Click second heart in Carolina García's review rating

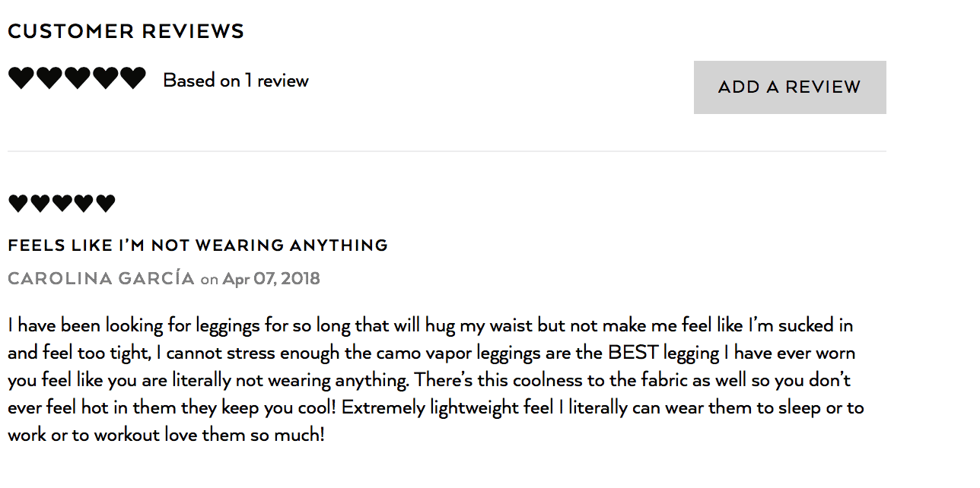click(x=40, y=203)
